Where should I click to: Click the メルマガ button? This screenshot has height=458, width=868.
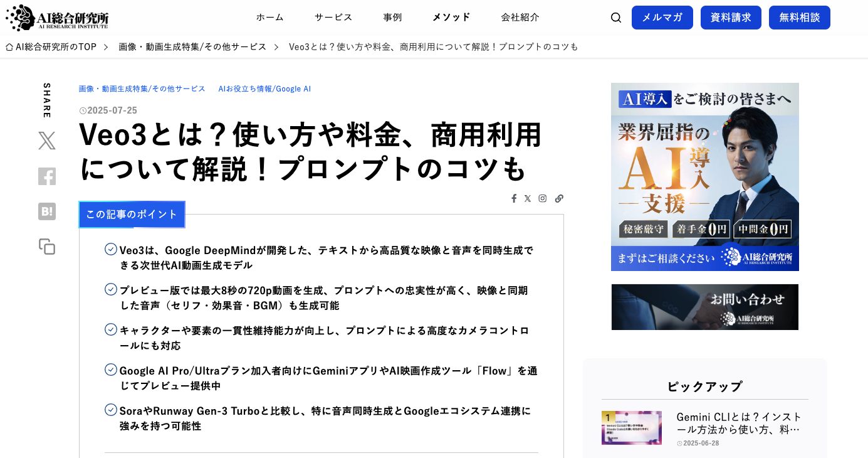(x=662, y=18)
